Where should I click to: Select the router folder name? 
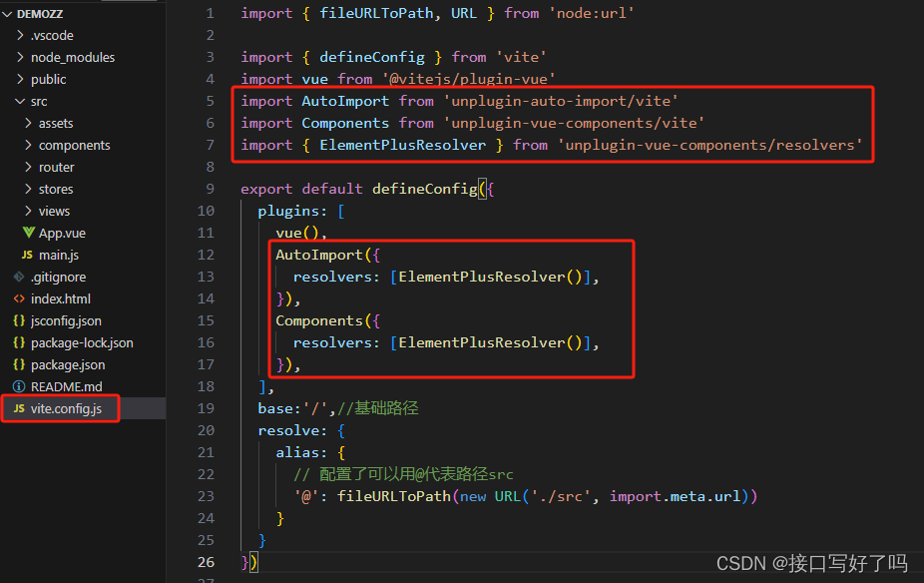click(x=57, y=168)
